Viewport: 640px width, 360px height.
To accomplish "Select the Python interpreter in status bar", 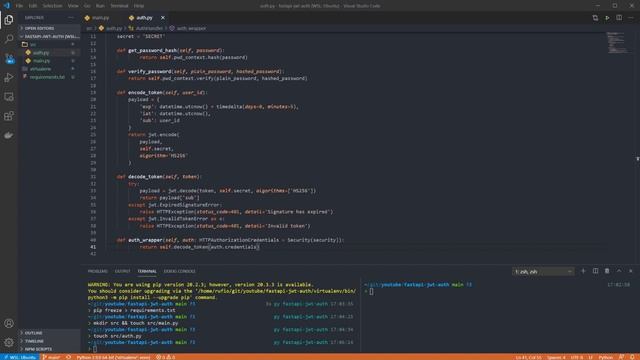I will click(113, 357).
